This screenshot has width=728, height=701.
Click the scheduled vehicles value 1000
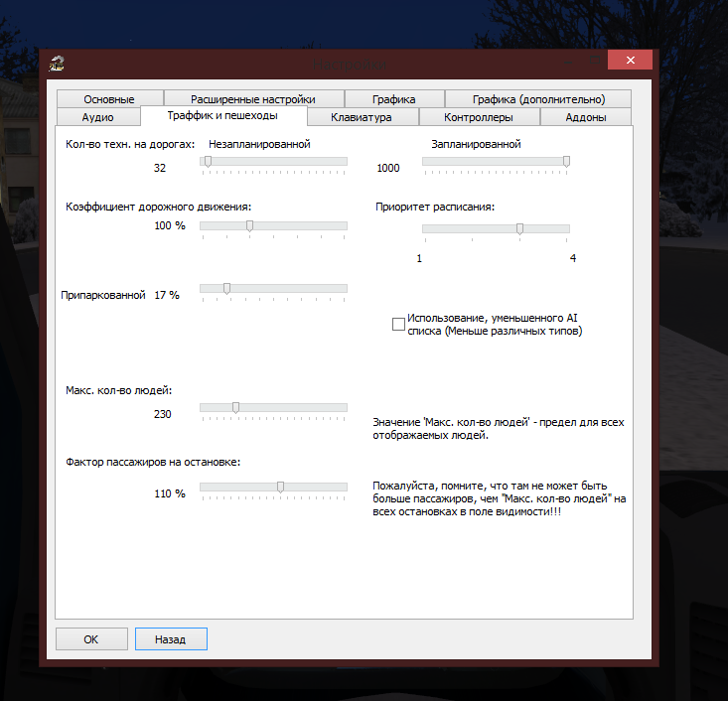point(388,168)
